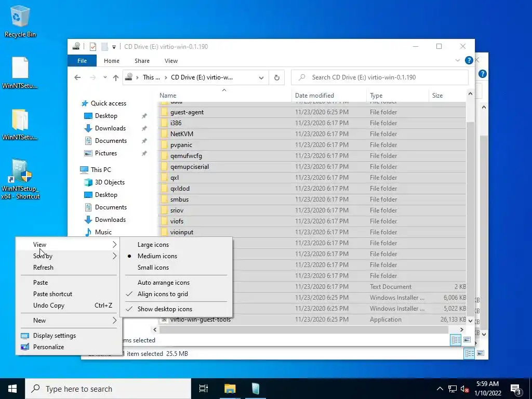Open recent locations dropdown arrow
This screenshot has width=532, height=399.
click(x=105, y=77)
